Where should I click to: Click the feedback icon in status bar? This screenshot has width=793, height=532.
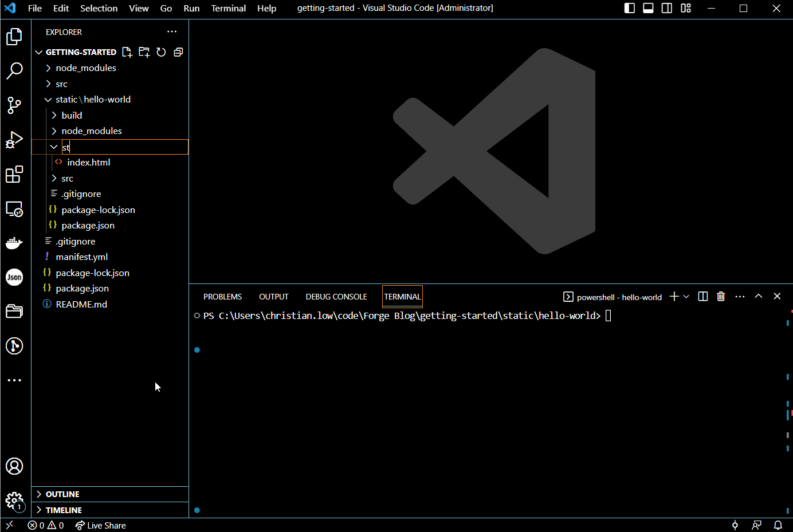(x=757, y=525)
